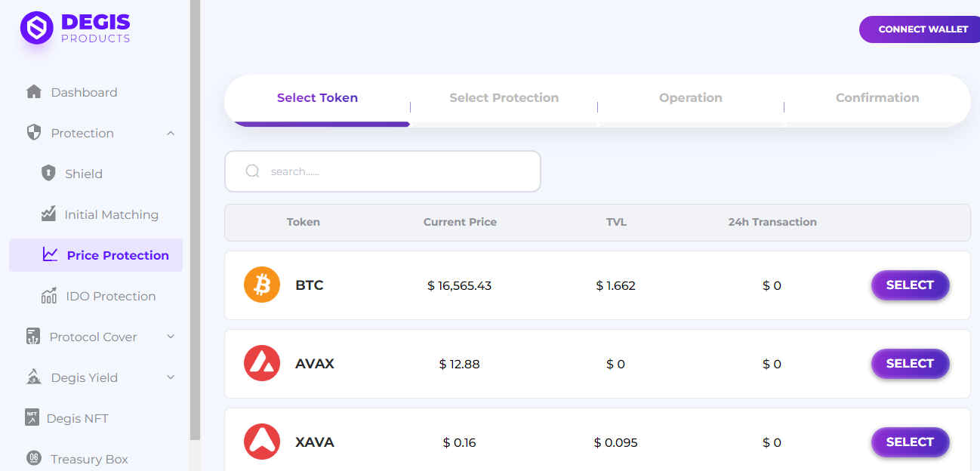The image size is (980, 471).
Task: Switch to the Select Protection step tab
Action: pyautogui.click(x=504, y=98)
